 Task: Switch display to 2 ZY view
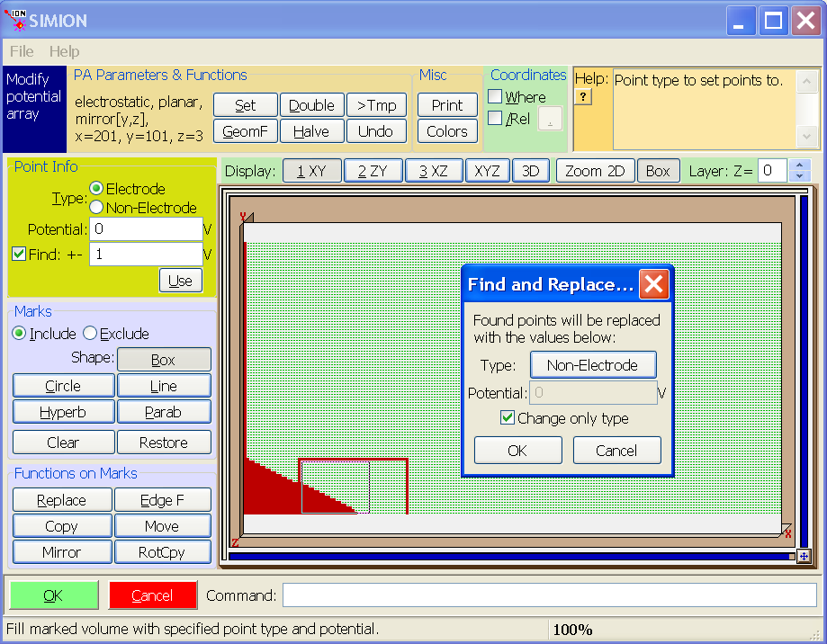[373, 171]
